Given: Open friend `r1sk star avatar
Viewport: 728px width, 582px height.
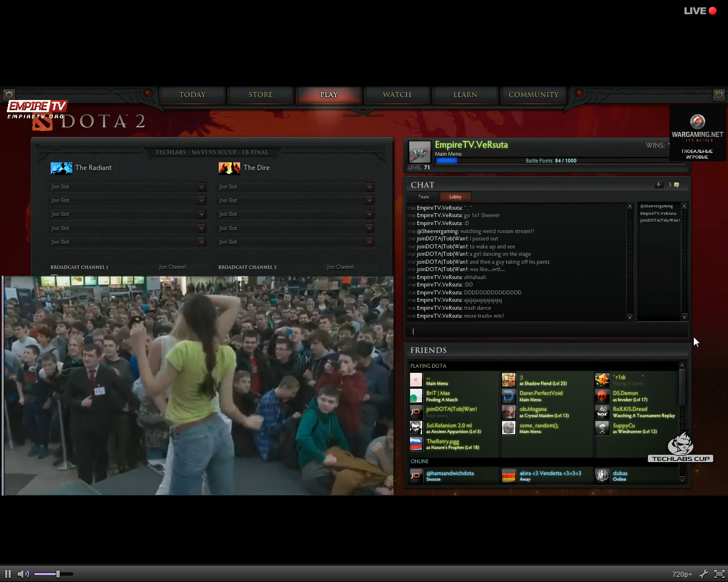Looking at the screenshot, I should 602,380.
